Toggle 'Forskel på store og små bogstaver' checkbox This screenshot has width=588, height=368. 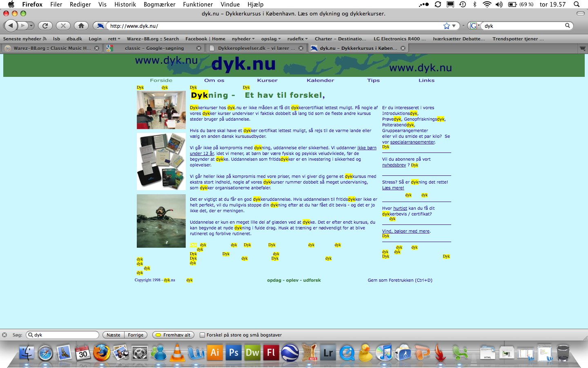[x=202, y=335]
